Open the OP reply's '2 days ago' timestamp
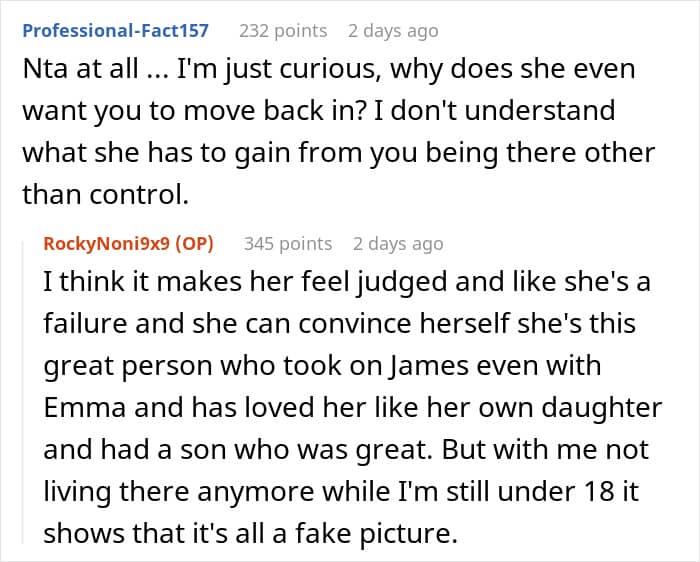This screenshot has height=562, width=700. [398, 243]
